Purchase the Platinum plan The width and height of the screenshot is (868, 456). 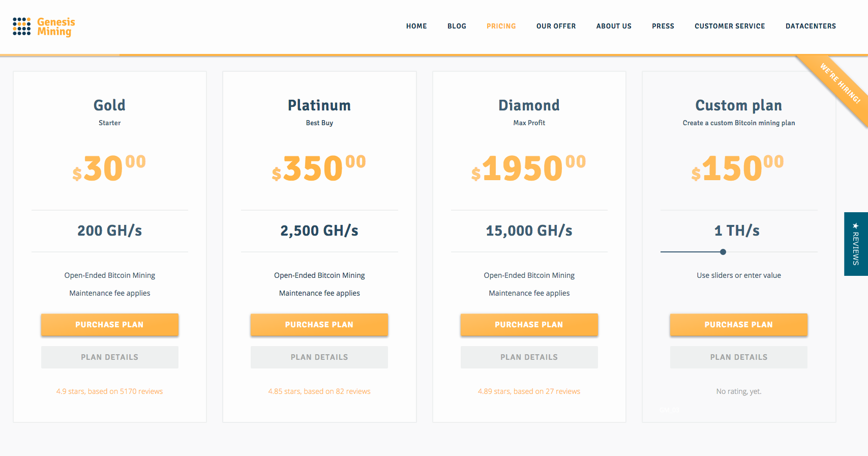click(x=319, y=325)
